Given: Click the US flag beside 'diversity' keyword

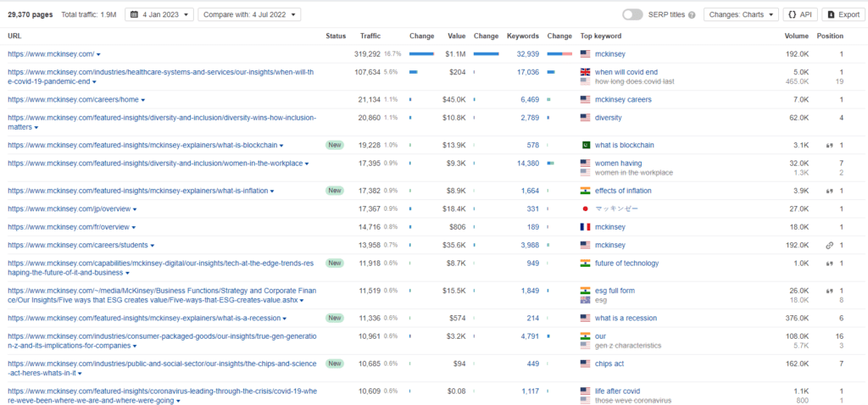Looking at the screenshot, I should pyautogui.click(x=585, y=117).
